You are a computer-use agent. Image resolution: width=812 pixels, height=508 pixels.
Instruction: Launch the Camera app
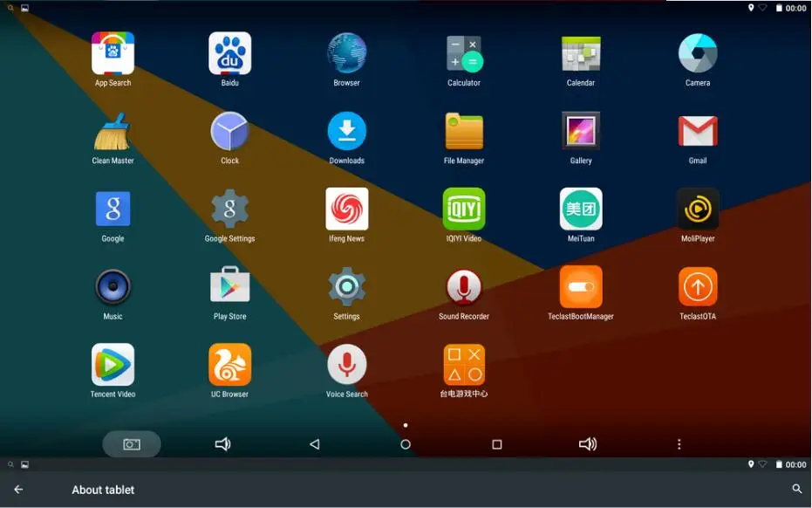[698, 53]
